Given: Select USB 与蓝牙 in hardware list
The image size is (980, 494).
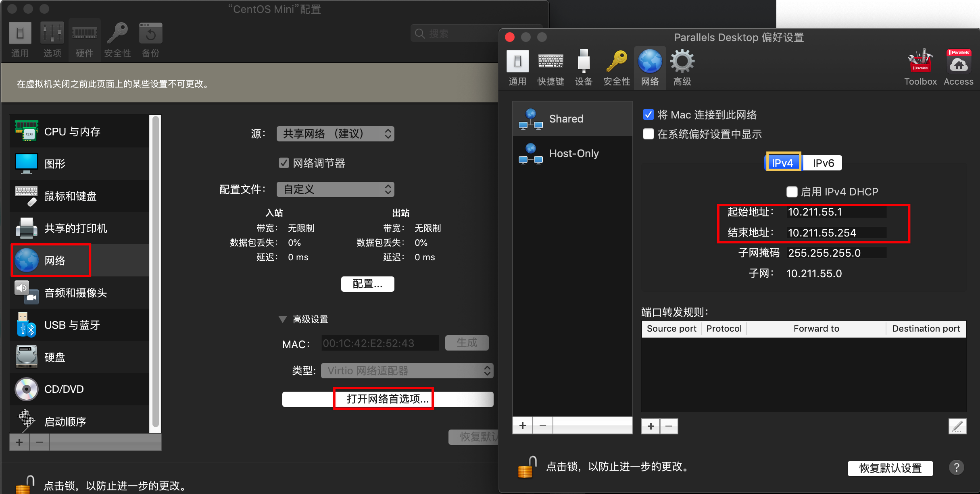Looking at the screenshot, I should coord(79,325).
